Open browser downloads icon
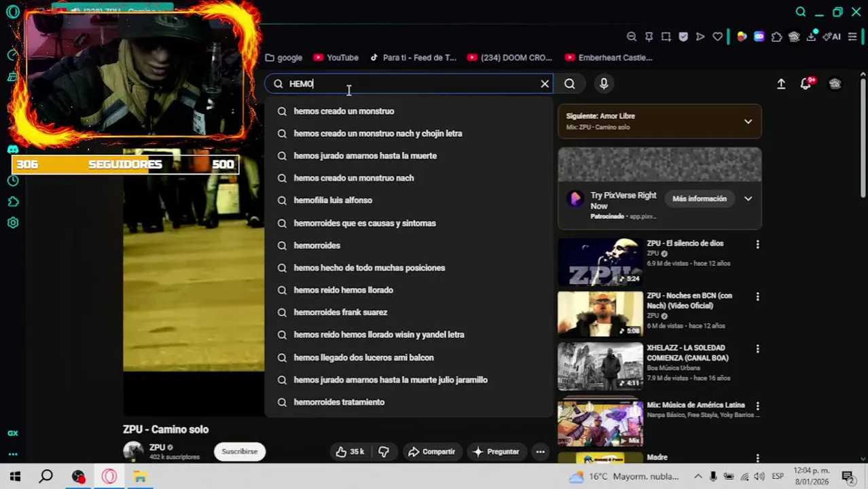 [x=811, y=37]
